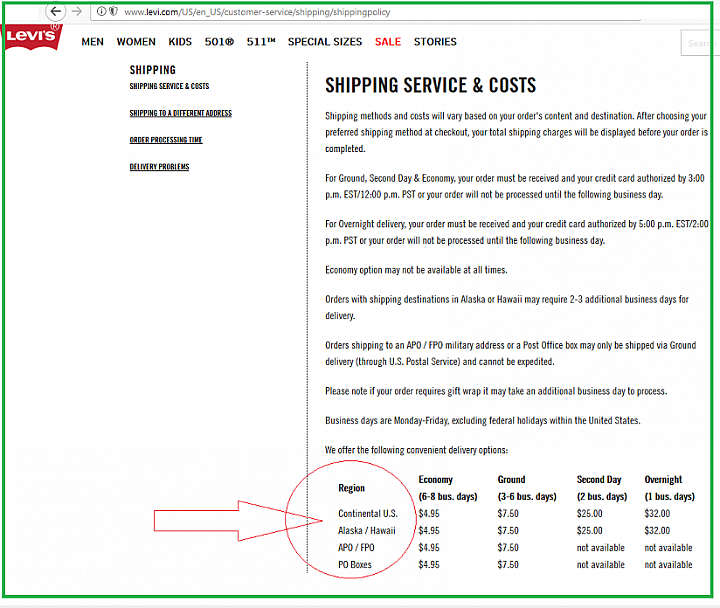Click 'We offer the following convenient delivery options' text
This screenshot has height=608, width=720.
[416, 450]
